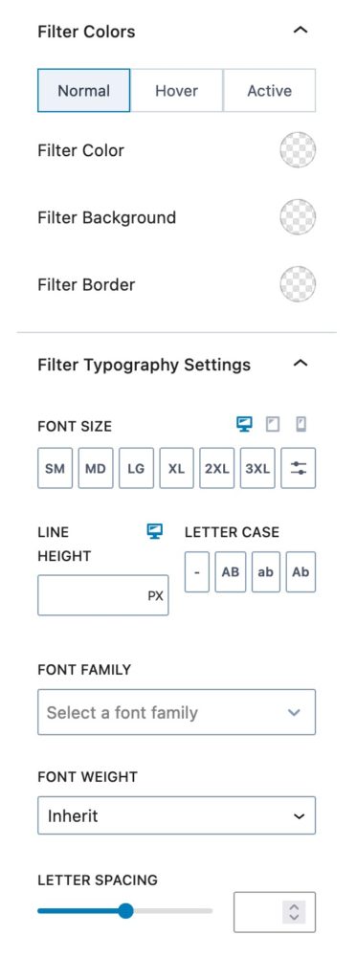Open the Font Family dropdown

tap(177, 712)
